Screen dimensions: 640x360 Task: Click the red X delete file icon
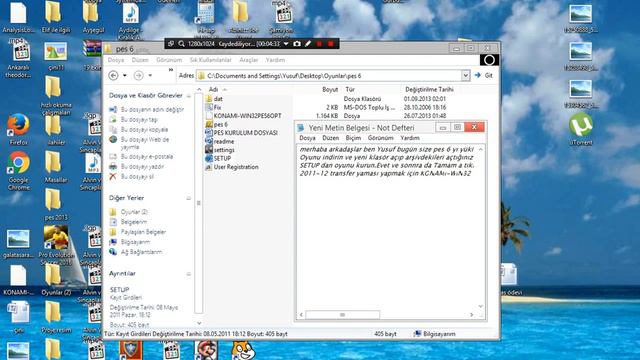click(113, 177)
